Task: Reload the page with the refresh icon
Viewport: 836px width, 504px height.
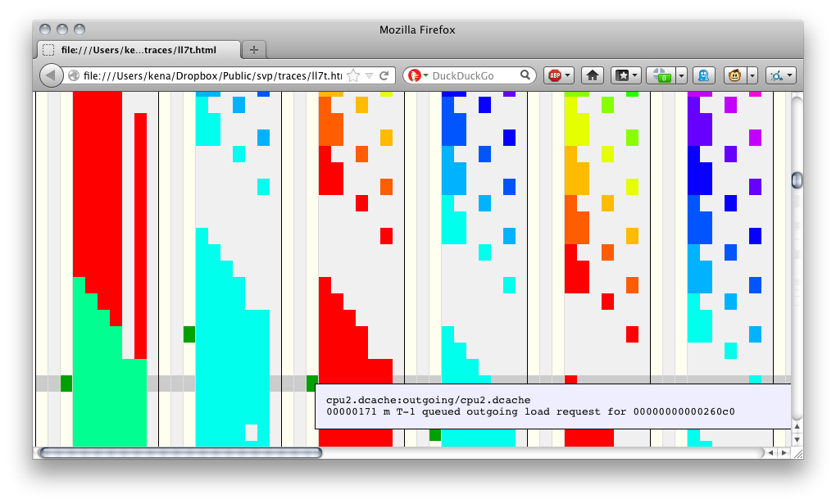Action: pos(384,75)
